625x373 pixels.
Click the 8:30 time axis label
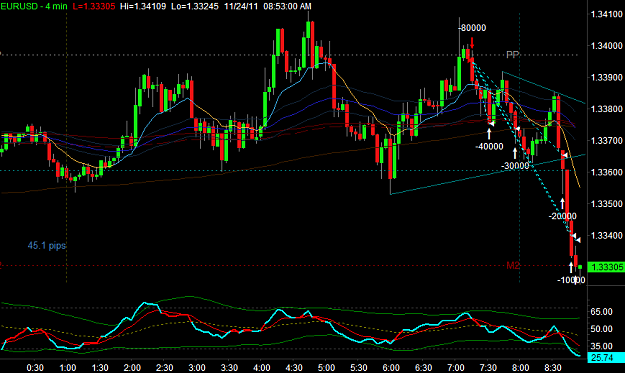click(552, 367)
